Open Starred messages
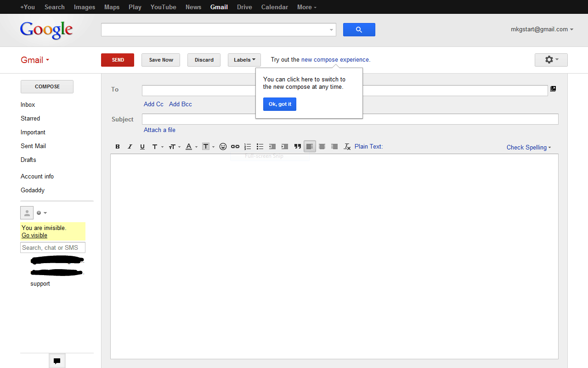Viewport: 588px width, 368px height. 30,119
